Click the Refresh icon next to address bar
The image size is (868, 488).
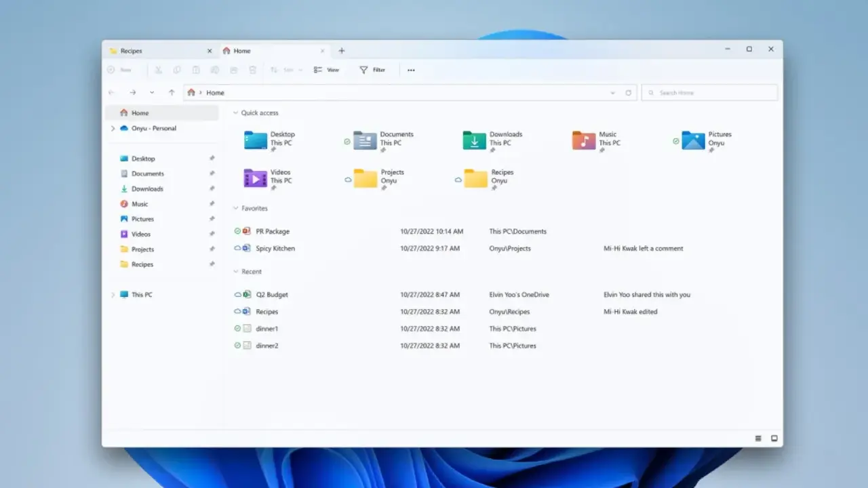(x=629, y=92)
